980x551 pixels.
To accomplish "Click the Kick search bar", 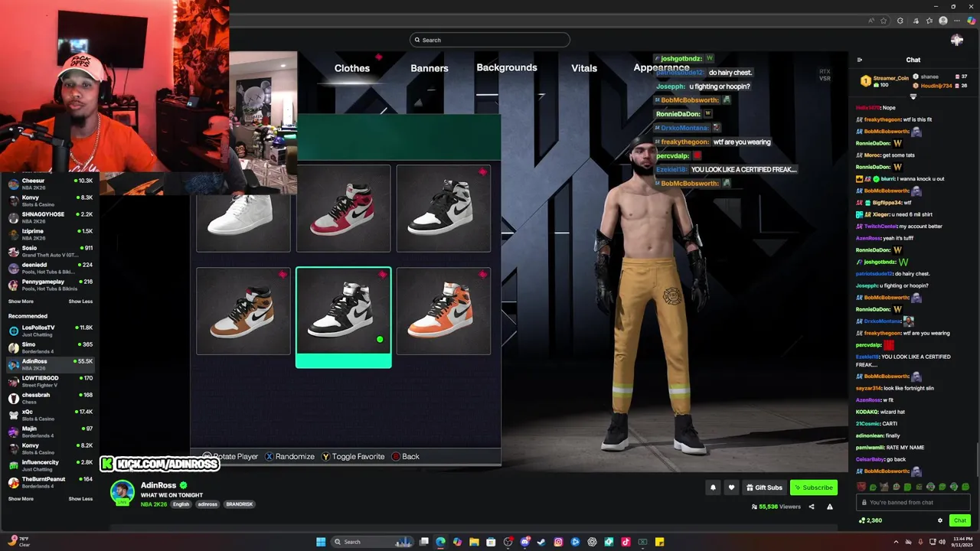I will tap(490, 40).
